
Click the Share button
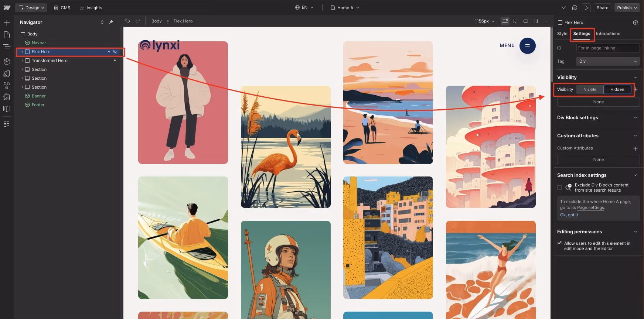coord(602,8)
